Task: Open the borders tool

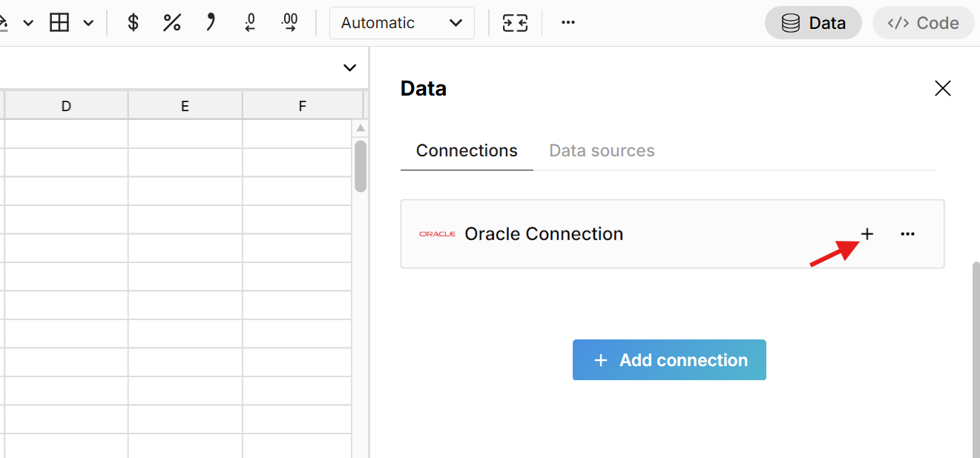Action: [x=59, y=22]
